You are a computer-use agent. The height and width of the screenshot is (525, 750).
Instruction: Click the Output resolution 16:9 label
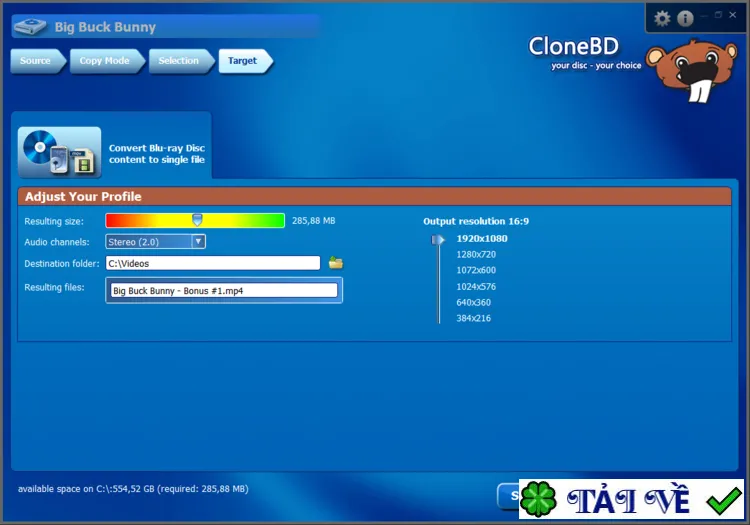tap(476, 221)
